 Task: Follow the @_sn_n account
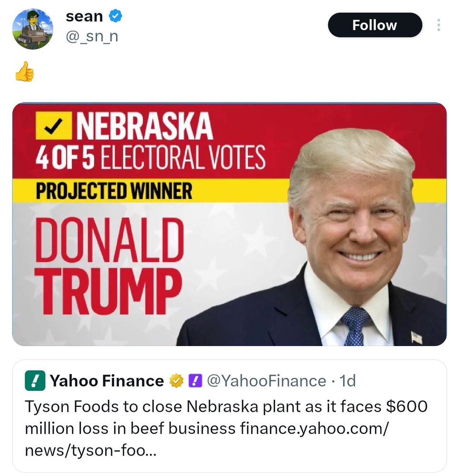coord(375,25)
